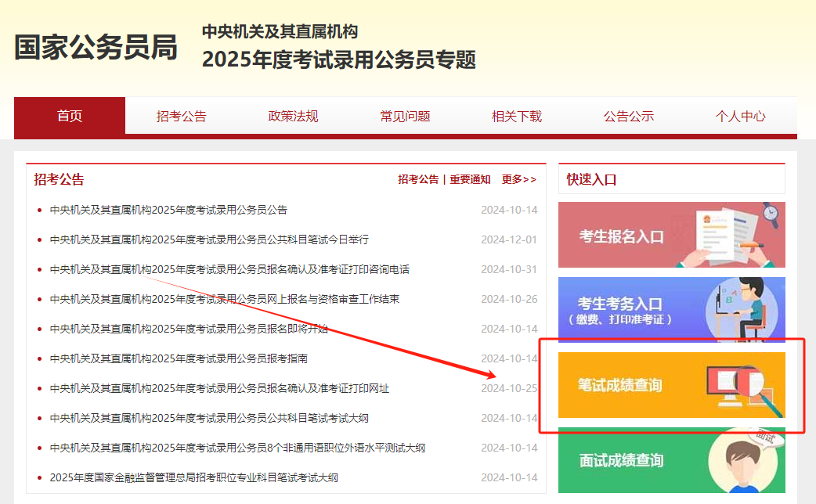Switch to 相关下载 navigation item
Image resolution: width=816 pixels, height=504 pixels.
[517, 117]
